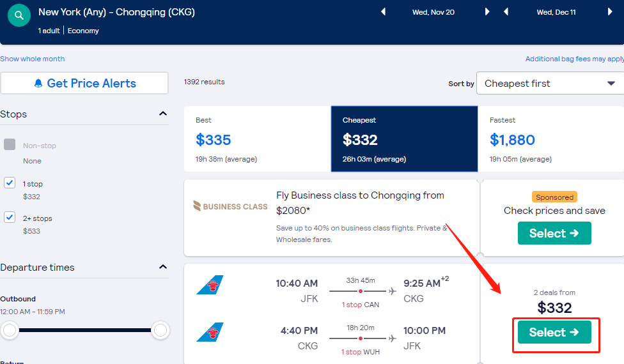Screen dimensions: 624x364
Task: Click the left outbound time slider handle
Action: click(10, 330)
